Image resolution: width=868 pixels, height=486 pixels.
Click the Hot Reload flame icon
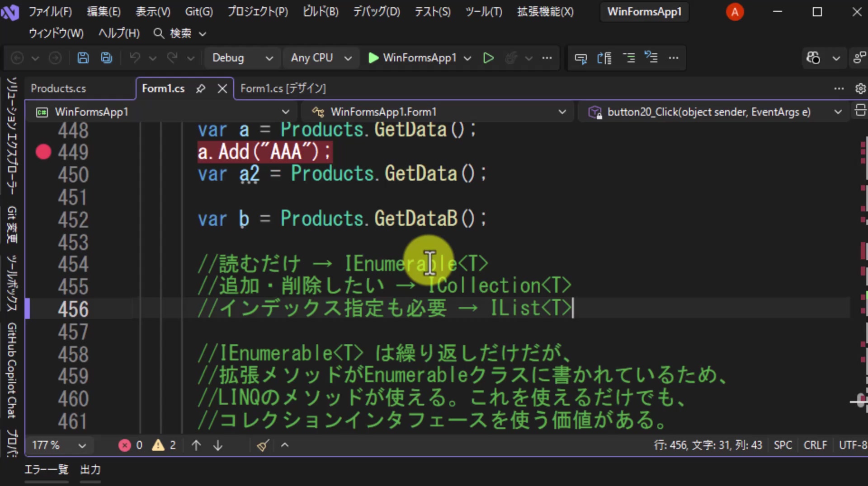(x=511, y=58)
